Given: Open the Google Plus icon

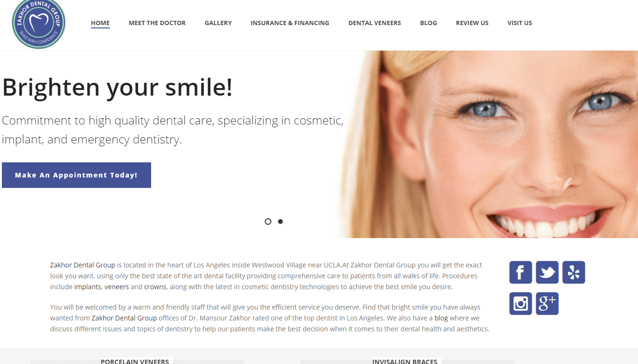Looking at the screenshot, I should 547,303.
